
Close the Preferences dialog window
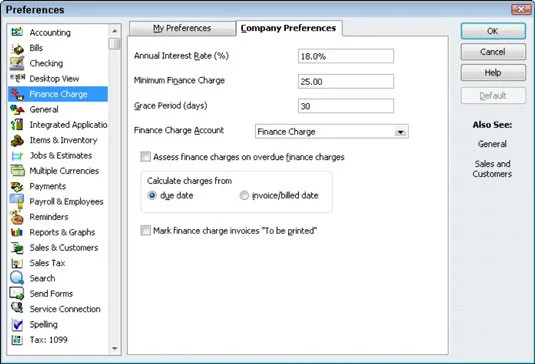point(521,9)
